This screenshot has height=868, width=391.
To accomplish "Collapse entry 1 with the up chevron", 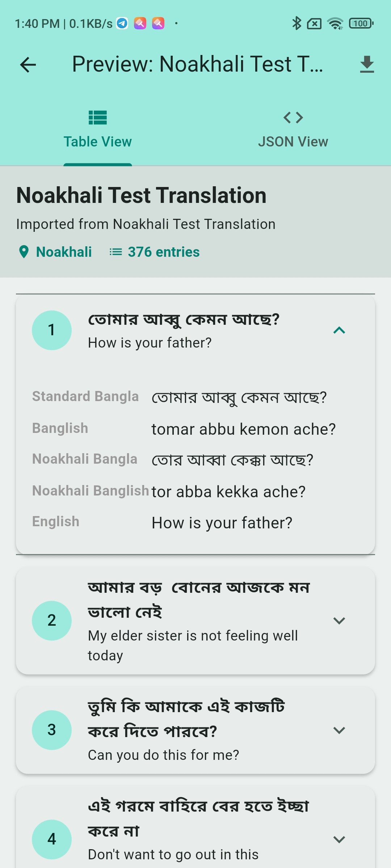I will (x=339, y=330).
